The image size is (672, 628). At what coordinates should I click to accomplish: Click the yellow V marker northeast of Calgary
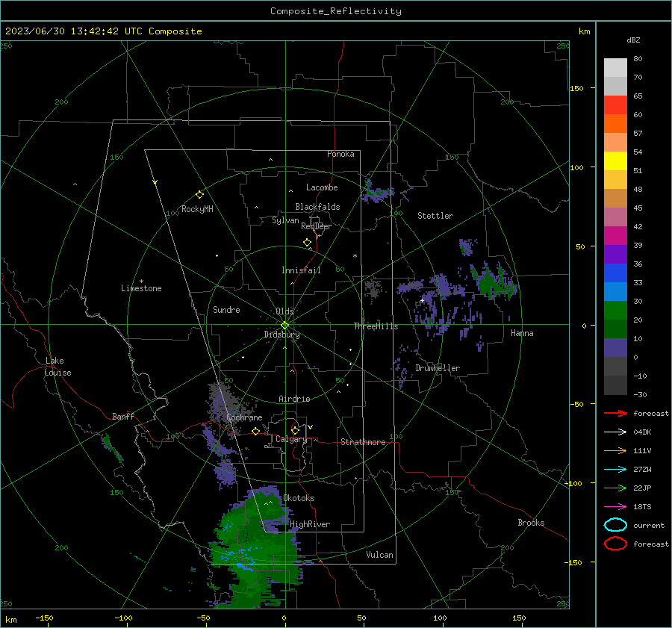pos(310,427)
